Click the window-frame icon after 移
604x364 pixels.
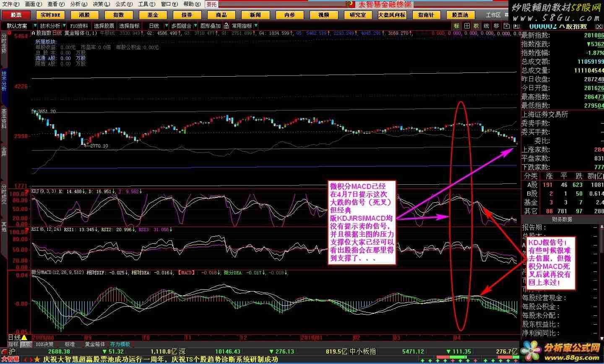pos(506,26)
